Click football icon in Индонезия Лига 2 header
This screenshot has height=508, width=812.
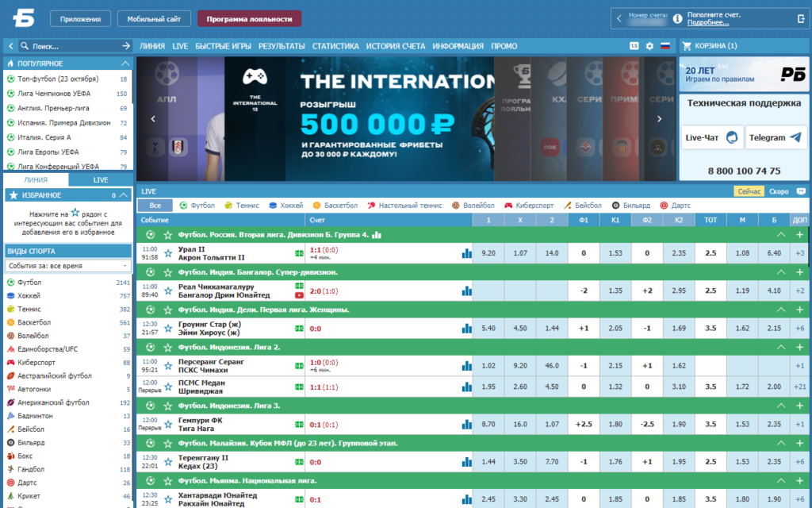pyautogui.click(x=150, y=348)
